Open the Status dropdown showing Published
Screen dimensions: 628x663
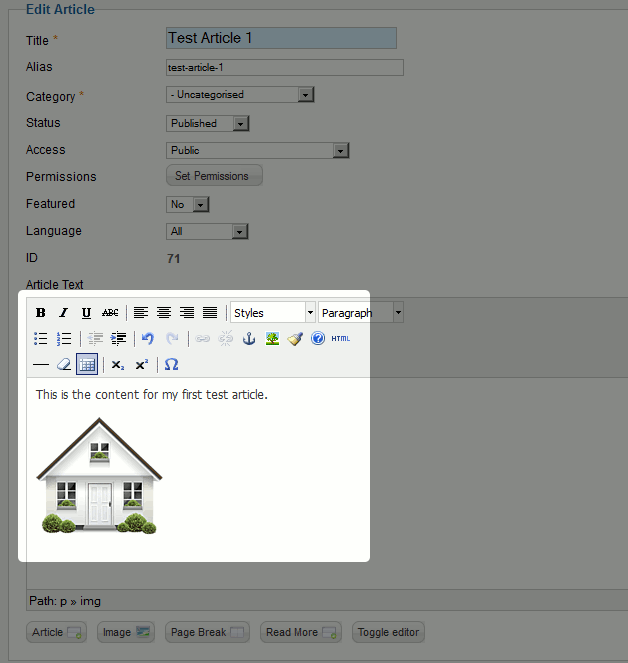click(x=208, y=123)
